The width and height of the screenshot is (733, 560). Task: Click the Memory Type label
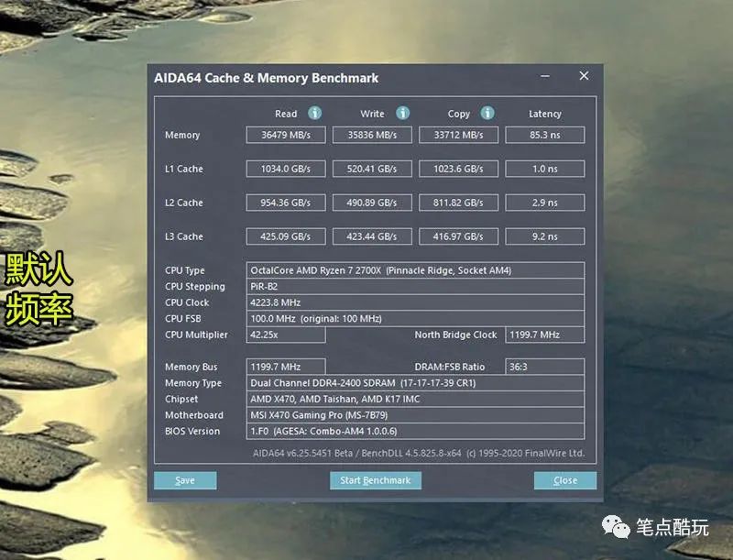click(x=193, y=383)
